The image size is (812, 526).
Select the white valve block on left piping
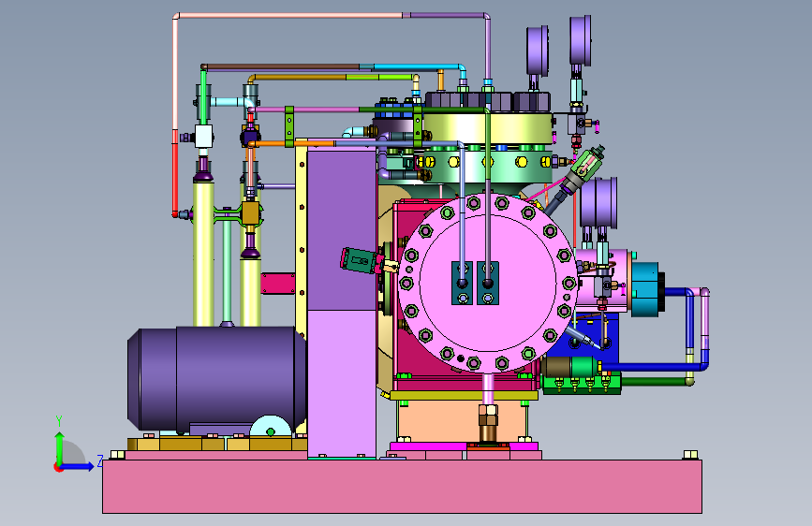point(203,137)
